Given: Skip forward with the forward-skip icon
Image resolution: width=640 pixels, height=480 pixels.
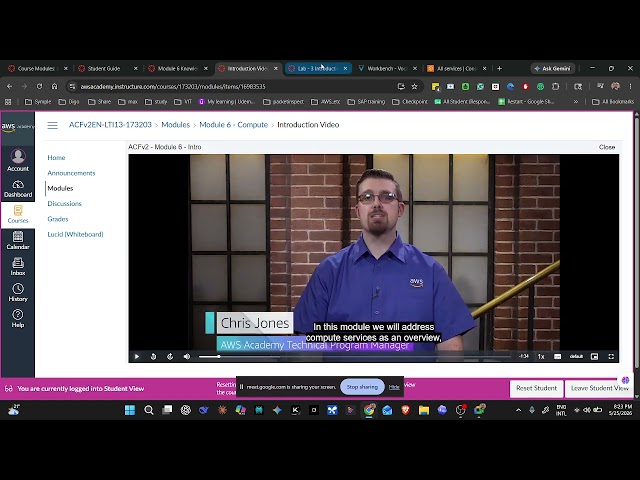Looking at the screenshot, I should tap(170, 356).
